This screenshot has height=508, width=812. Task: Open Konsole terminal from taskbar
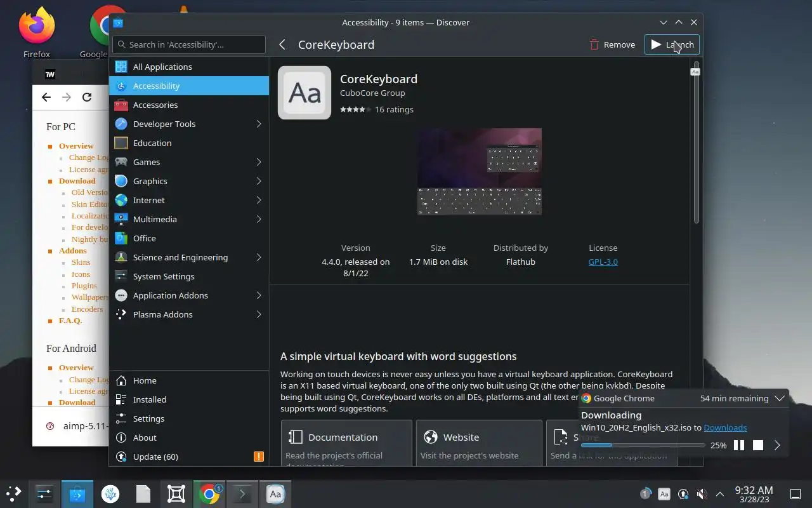pos(242,493)
